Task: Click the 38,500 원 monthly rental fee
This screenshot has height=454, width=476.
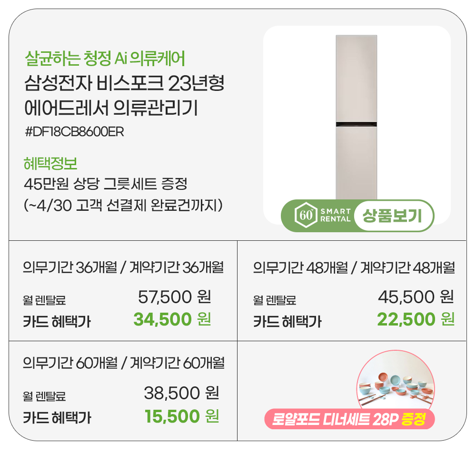Action: point(181,394)
